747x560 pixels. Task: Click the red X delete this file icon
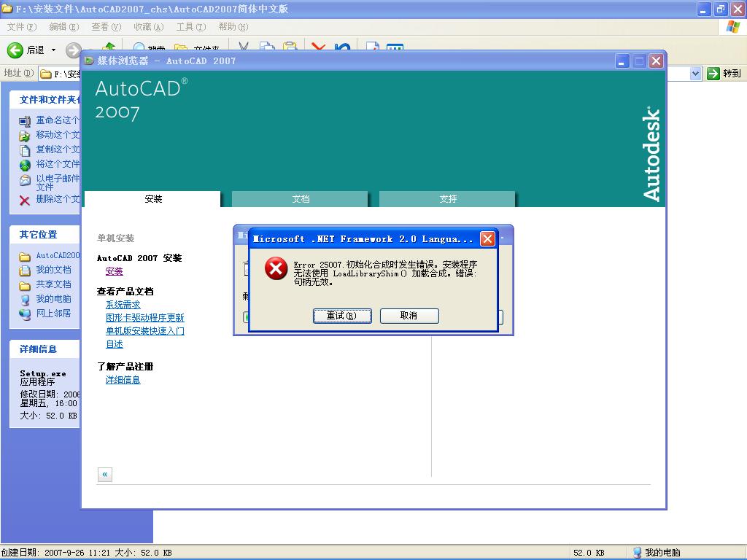[x=25, y=201]
